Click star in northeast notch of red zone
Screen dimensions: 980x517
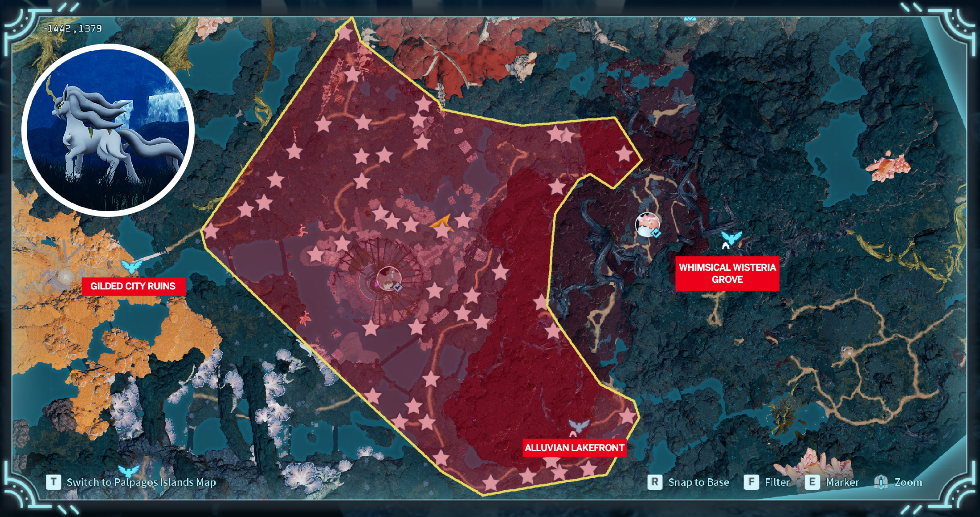coord(624,154)
